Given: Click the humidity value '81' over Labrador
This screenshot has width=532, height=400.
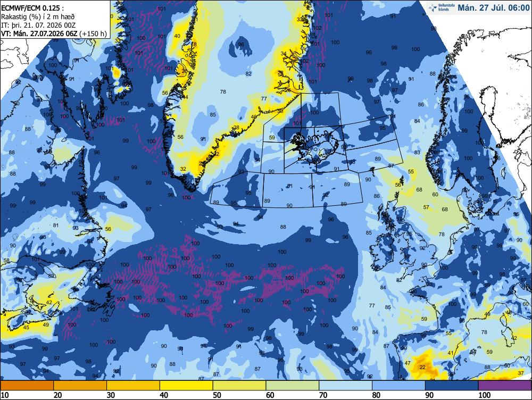Looking at the screenshot, I should point(56,226).
